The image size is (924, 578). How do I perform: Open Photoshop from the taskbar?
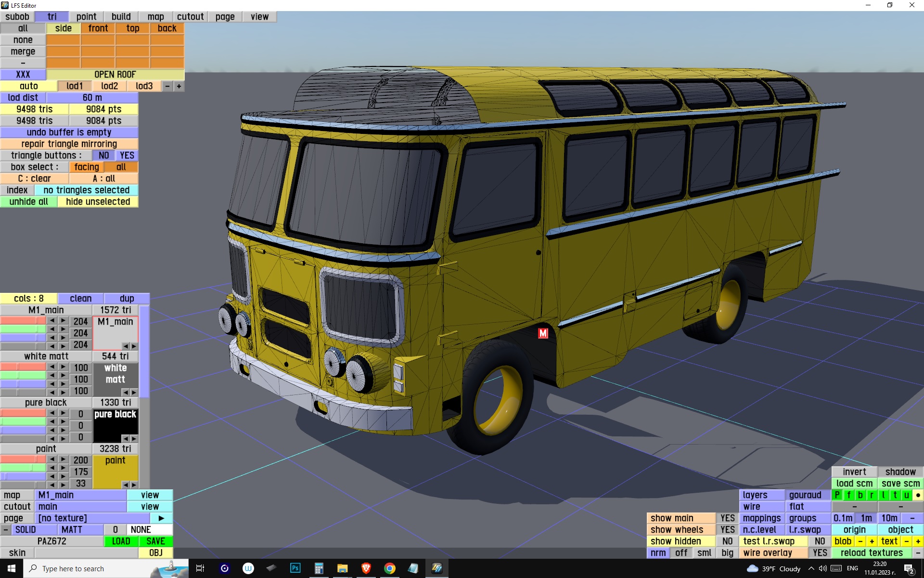click(295, 568)
